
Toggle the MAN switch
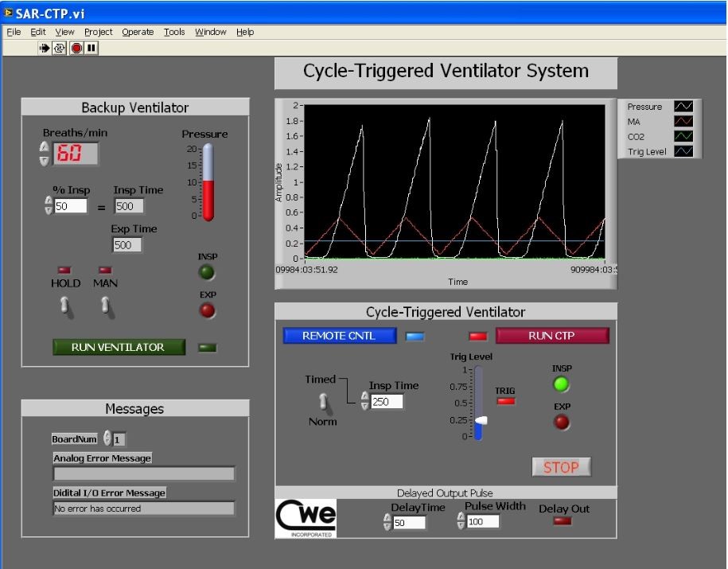[x=105, y=305]
